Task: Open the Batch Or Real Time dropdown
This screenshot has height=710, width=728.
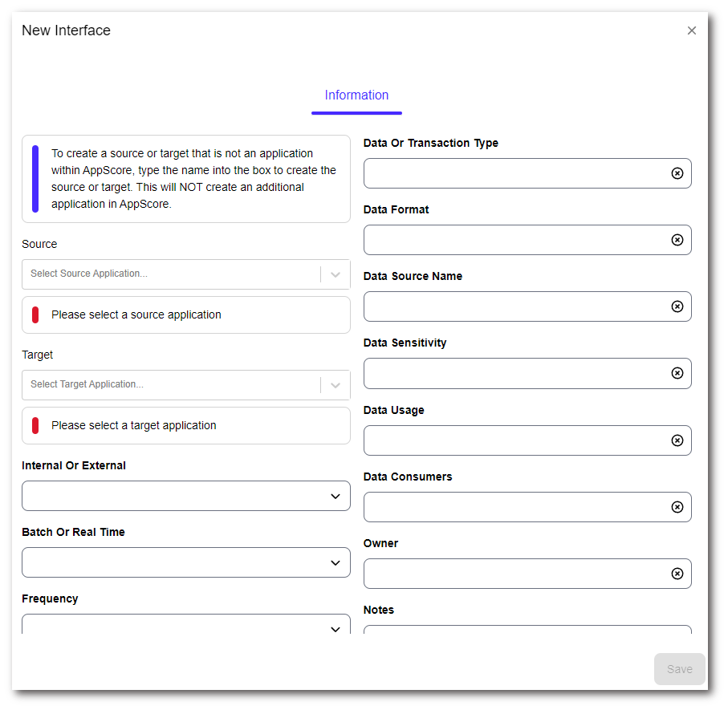Action: point(186,562)
